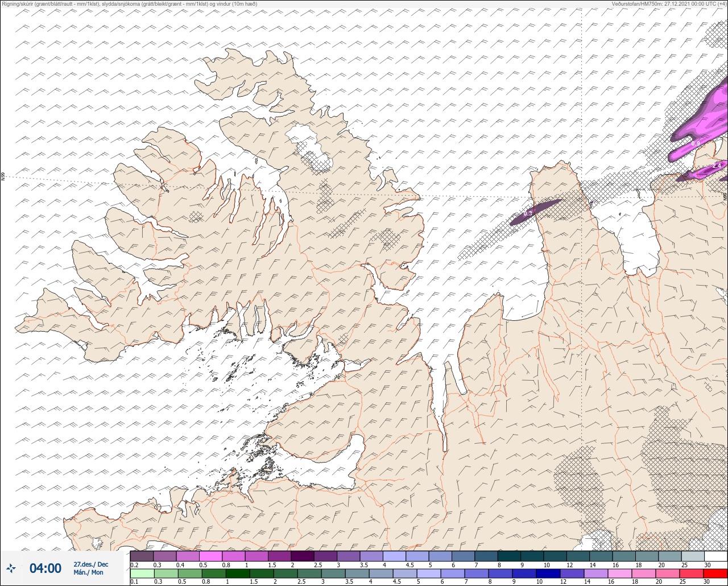Click the 04:00 forecast time label
The width and height of the screenshot is (728, 586).
(x=45, y=568)
